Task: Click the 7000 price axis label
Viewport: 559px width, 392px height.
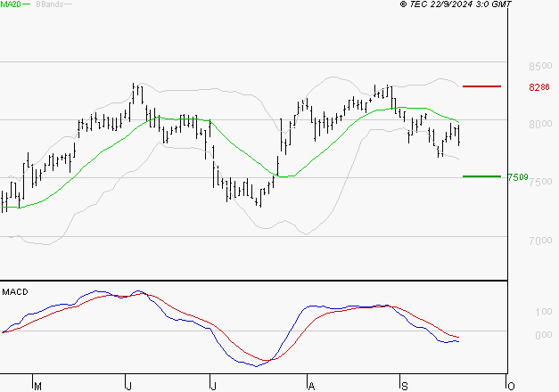Action: [x=540, y=241]
